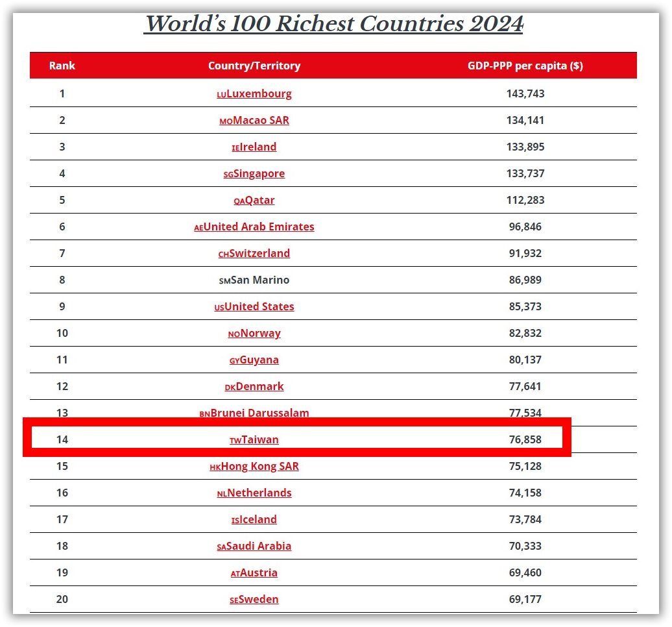Click the Sweden link

254,599
